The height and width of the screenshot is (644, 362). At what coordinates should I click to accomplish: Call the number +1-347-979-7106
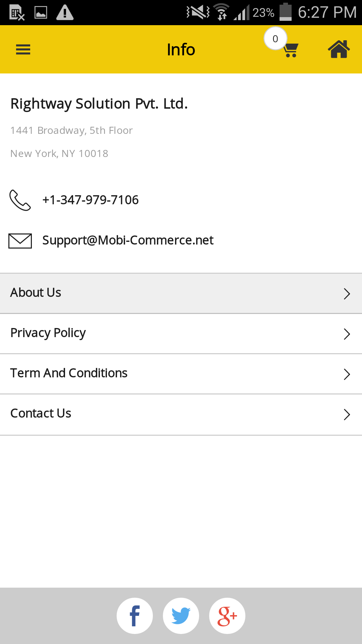pyautogui.click(x=90, y=200)
